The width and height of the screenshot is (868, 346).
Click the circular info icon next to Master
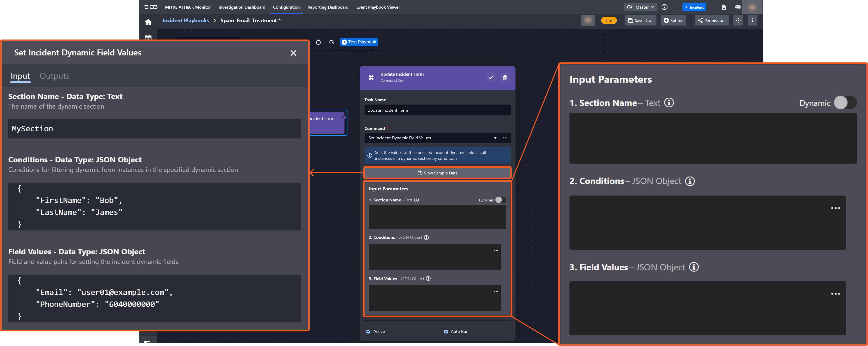[665, 7]
